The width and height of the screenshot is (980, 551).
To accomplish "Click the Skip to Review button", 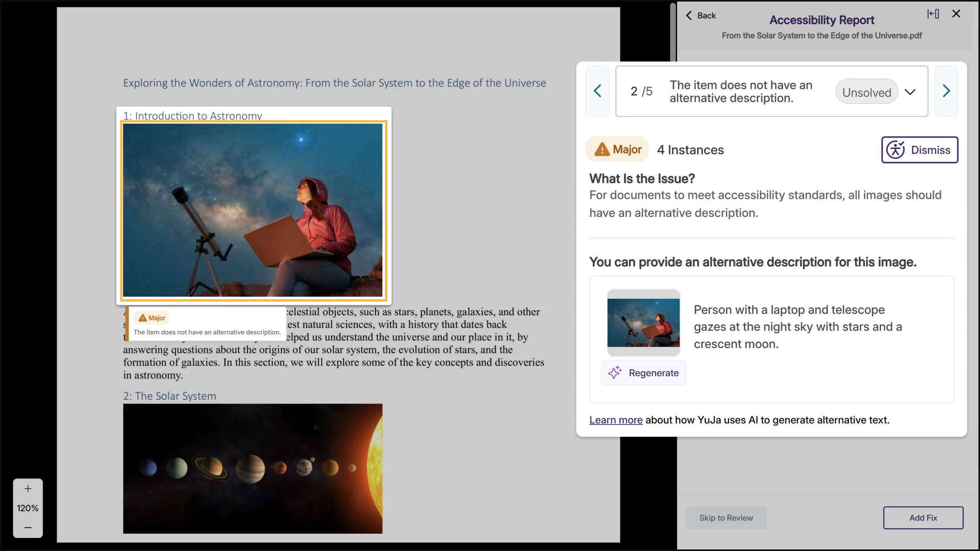I will point(726,517).
